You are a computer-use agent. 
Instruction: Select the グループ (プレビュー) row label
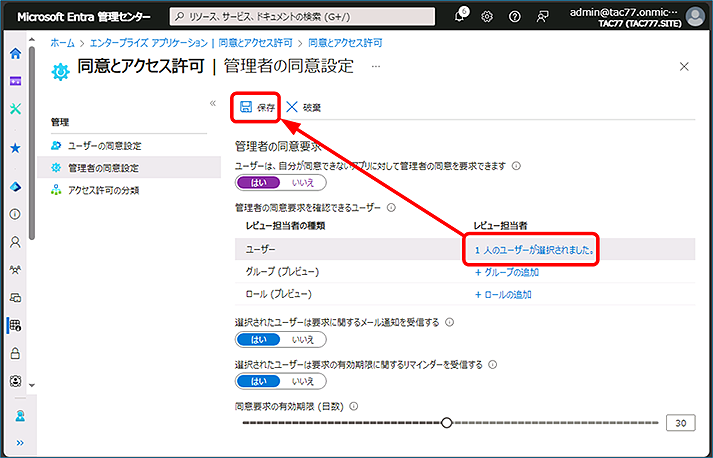coord(282,272)
